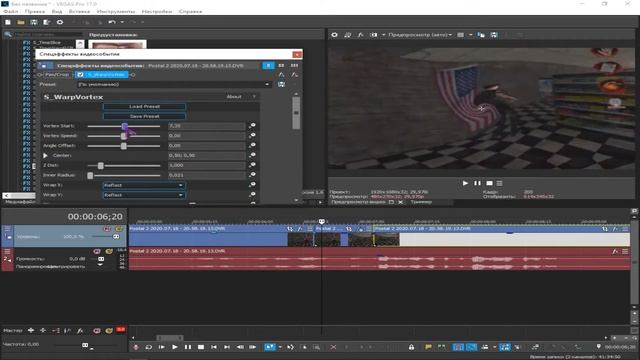Screen dimensions: 640x360
Task: Toggle Loop Playback in transport bar
Action: pos(149,347)
